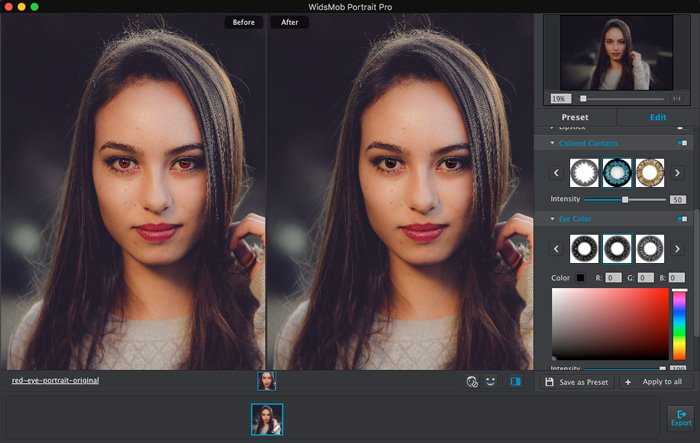The width and height of the screenshot is (700, 443).
Task: Click the plus icon beside Apply to all
Action: point(628,382)
